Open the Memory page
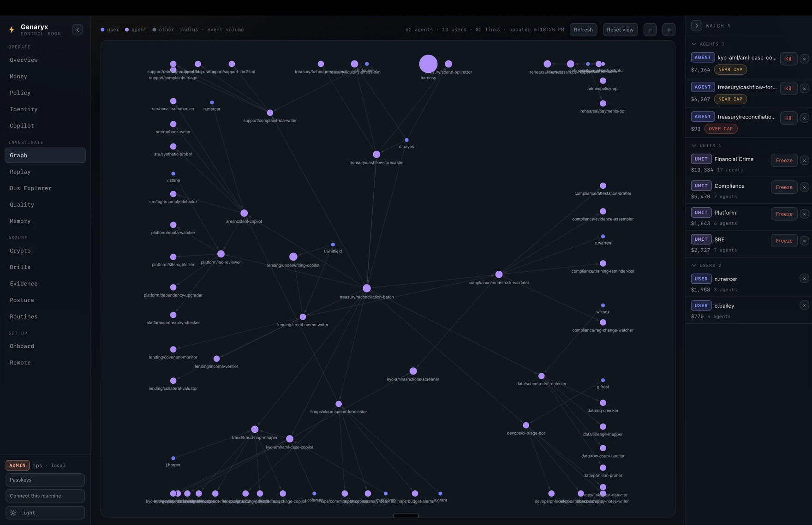The image size is (812, 525). (45, 221)
